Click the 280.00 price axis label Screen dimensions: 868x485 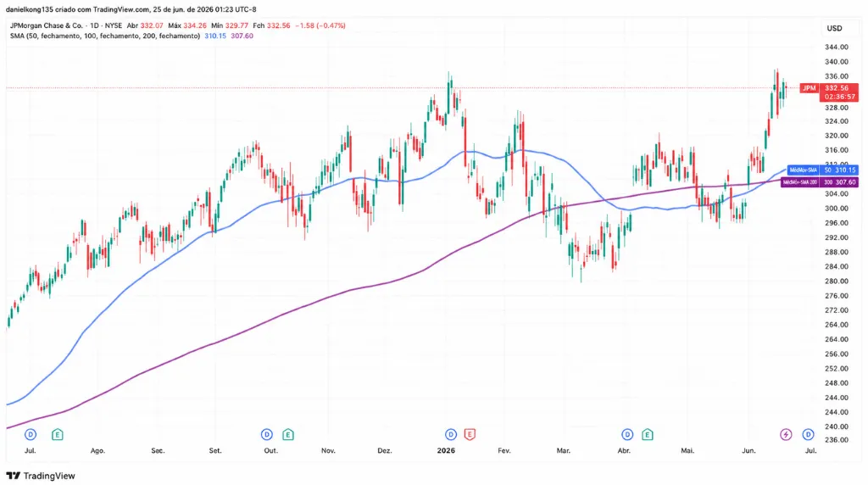click(836, 281)
